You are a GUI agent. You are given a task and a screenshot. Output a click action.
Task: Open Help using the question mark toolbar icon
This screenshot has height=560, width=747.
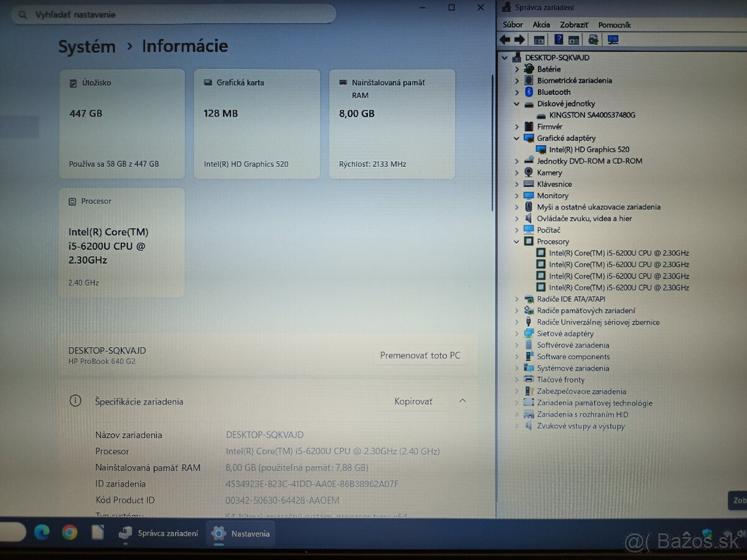coord(558,39)
